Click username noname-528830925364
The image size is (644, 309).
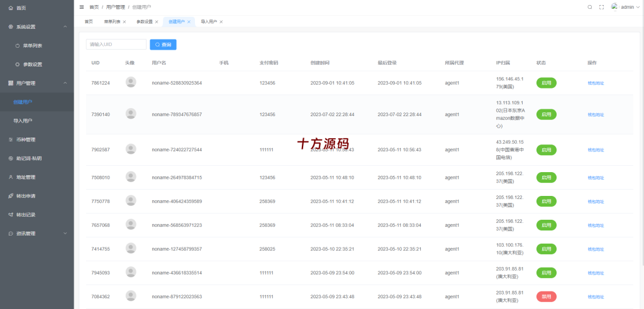(x=177, y=83)
